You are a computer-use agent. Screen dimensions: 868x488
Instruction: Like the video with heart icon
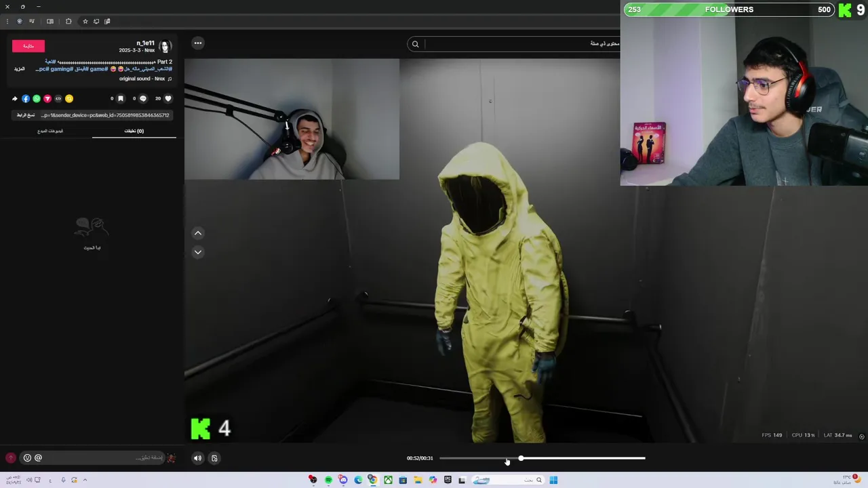point(168,98)
